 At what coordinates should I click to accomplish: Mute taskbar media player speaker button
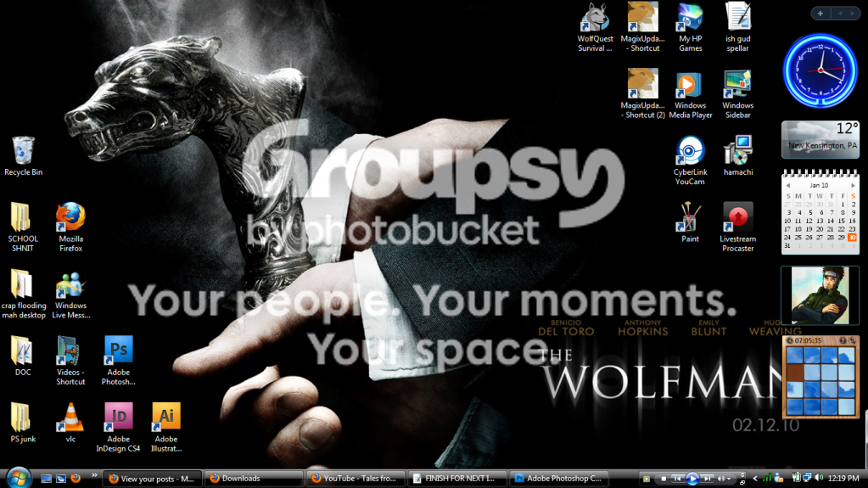(x=720, y=479)
